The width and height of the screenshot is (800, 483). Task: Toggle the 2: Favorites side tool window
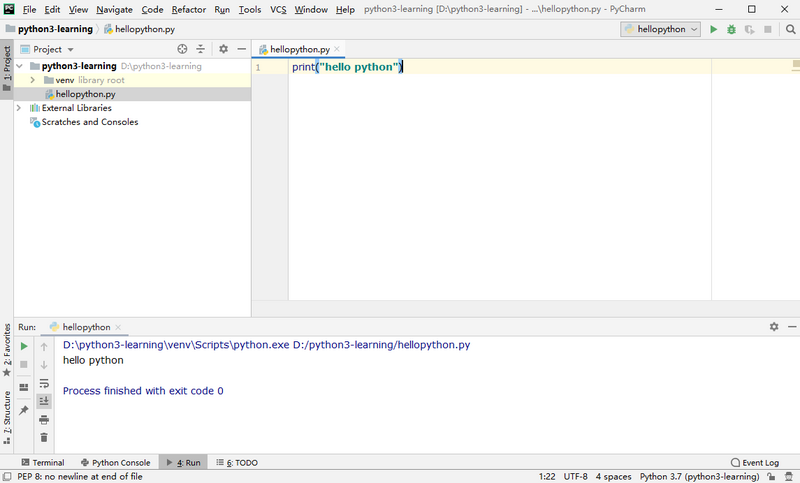[7, 350]
